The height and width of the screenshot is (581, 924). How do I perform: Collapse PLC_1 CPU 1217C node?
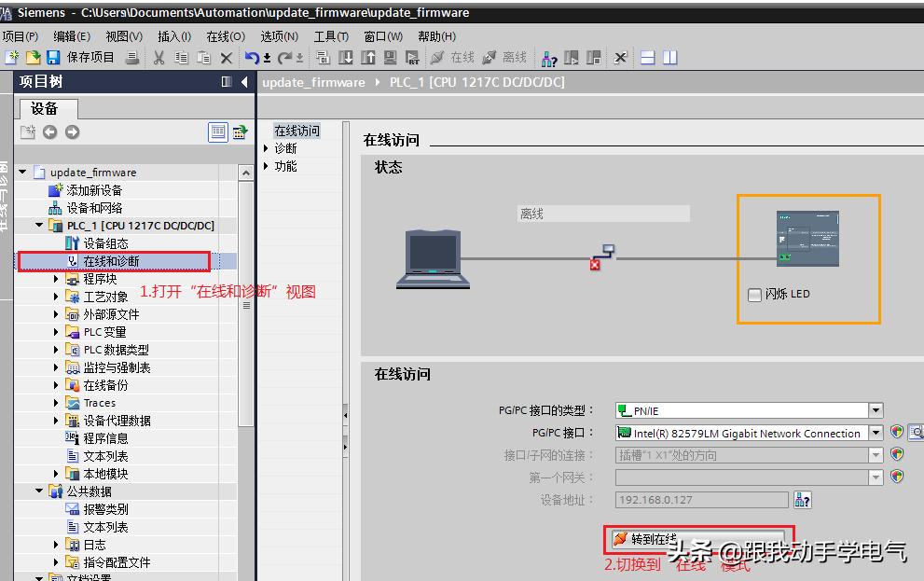tap(39, 225)
